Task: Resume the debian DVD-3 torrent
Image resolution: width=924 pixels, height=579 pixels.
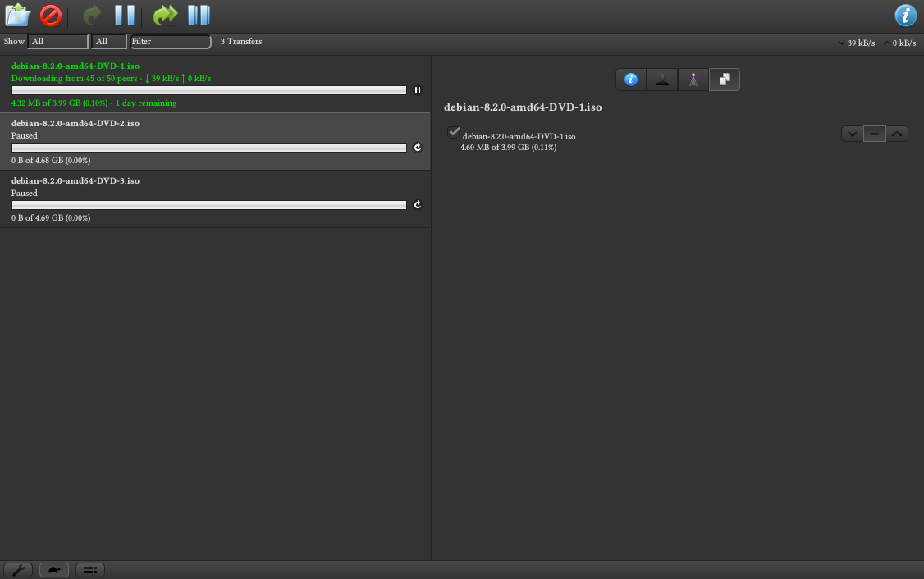Action: [x=417, y=205]
